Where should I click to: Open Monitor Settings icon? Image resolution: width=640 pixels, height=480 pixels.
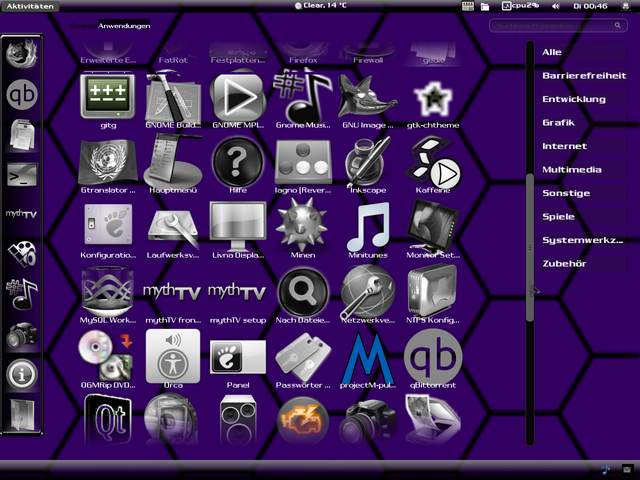tap(433, 227)
